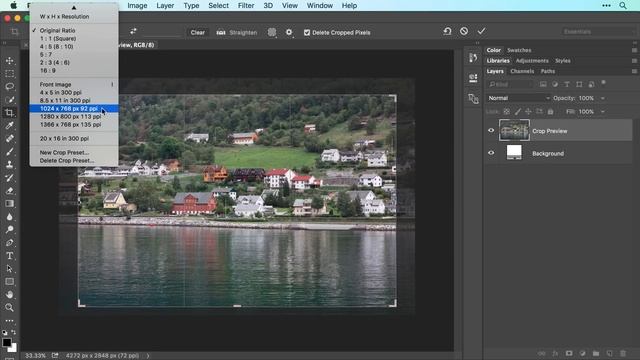Click the export icon in status bar
This screenshot has height=360, width=640.
pos(55,356)
